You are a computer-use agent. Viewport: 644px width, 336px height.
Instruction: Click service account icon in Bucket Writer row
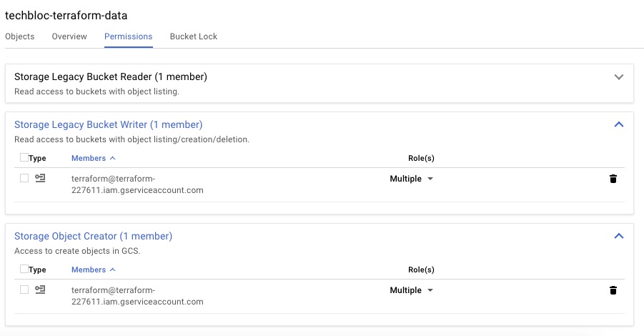[x=40, y=179]
